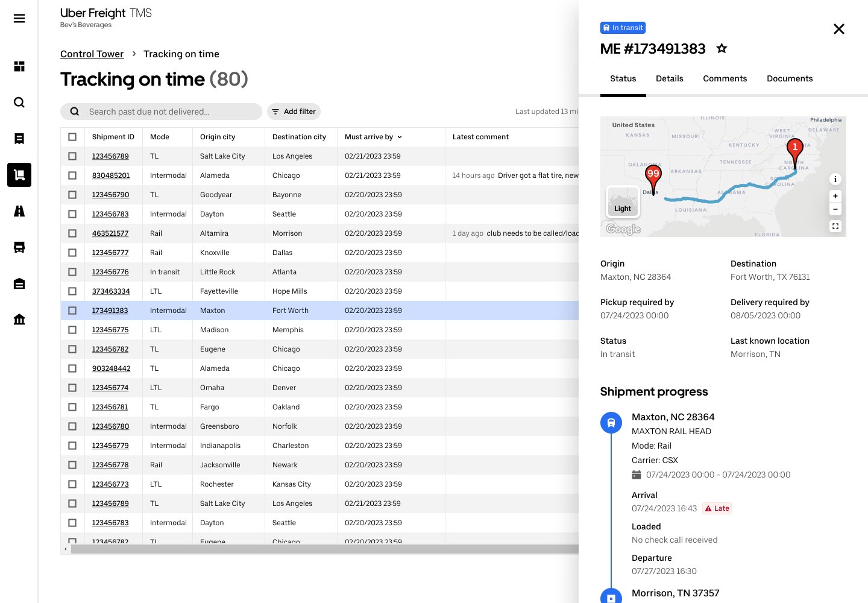Switch map style using Light layer thumbnail

click(622, 202)
